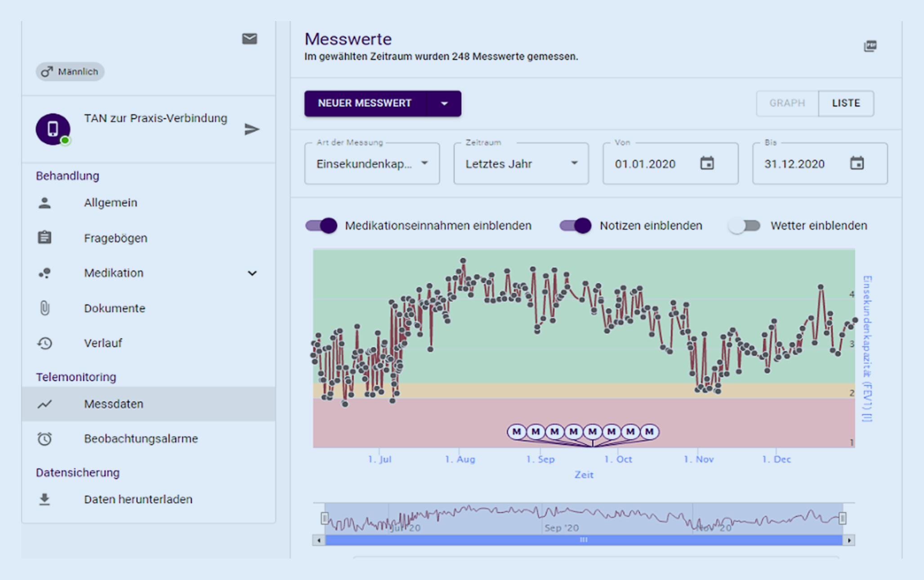The image size is (924, 580).
Task: Click the left handle of range navigator
Action: pyautogui.click(x=325, y=518)
